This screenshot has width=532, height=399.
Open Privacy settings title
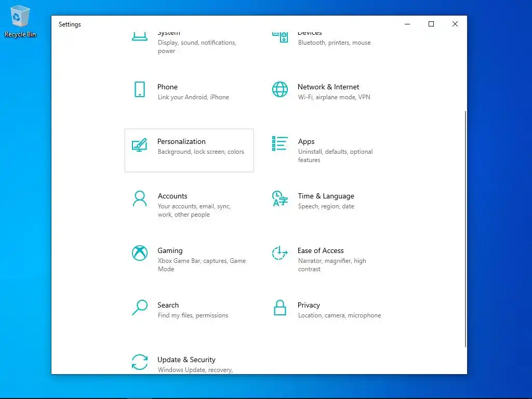(309, 305)
